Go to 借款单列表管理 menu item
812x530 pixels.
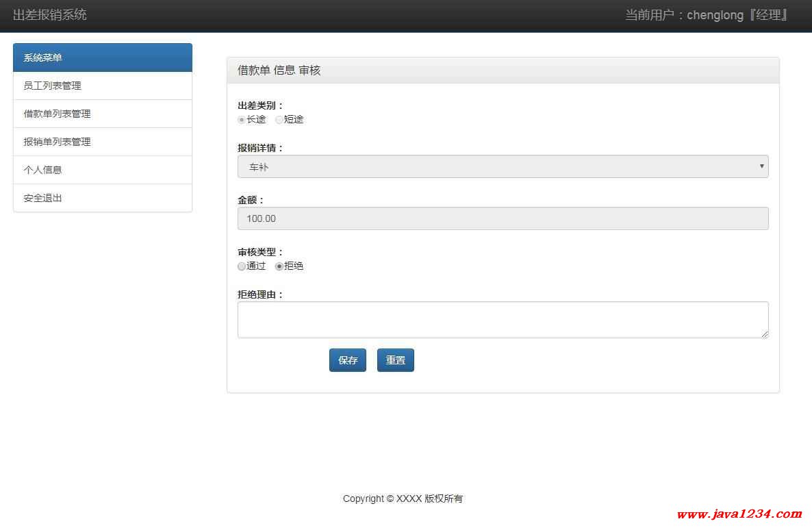pyautogui.click(x=58, y=114)
